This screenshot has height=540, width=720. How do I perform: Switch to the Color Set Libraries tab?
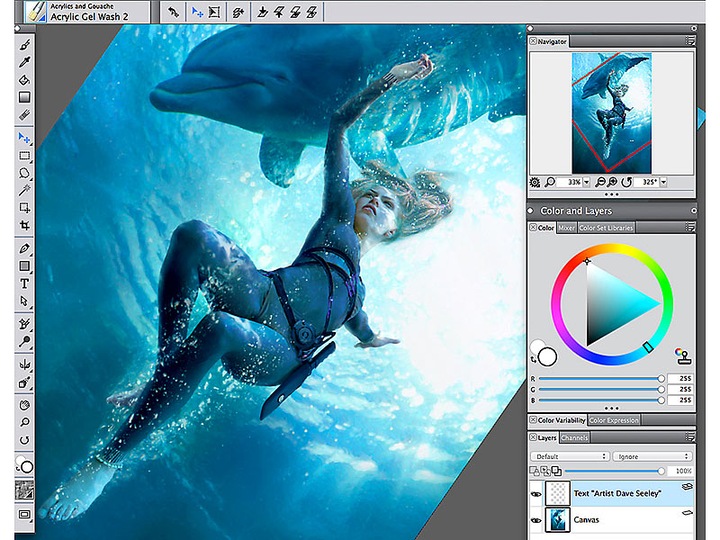606,228
